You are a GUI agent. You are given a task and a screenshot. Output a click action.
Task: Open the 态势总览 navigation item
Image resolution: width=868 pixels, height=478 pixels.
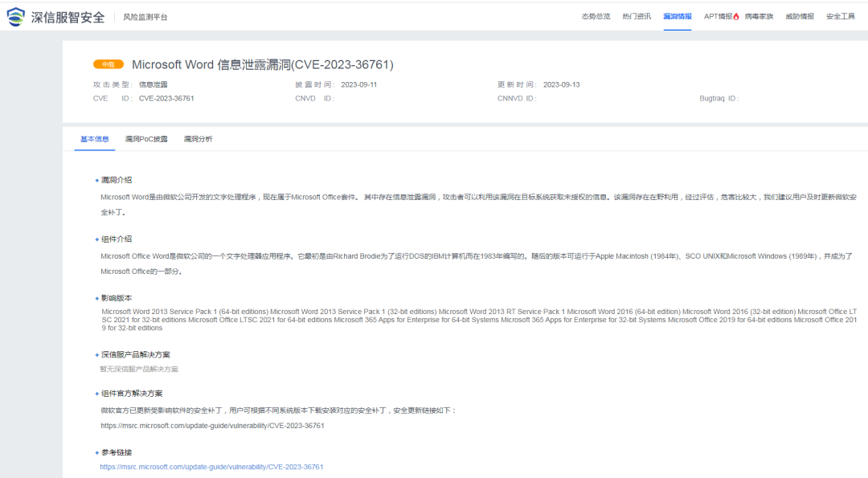coord(596,17)
